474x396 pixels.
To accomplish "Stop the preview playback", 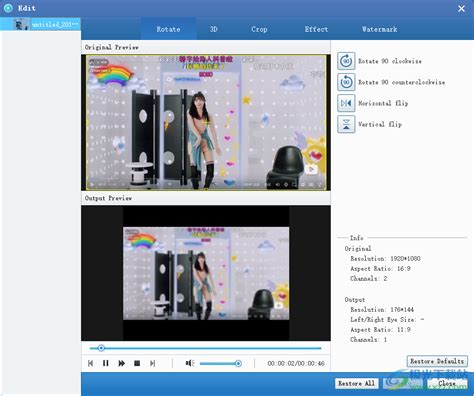I will tap(137, 363).
